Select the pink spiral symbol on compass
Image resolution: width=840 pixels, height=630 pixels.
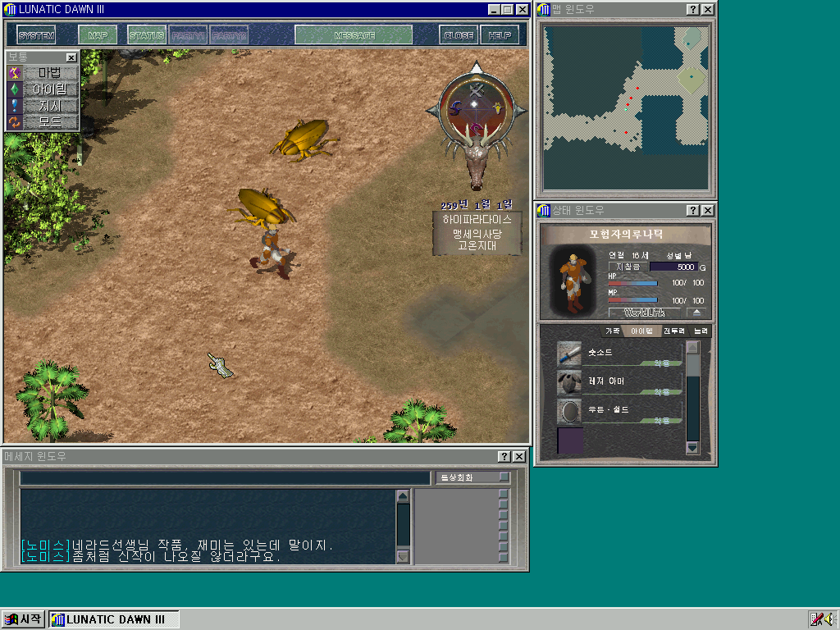pyautogui.click(x=477, y=129)
